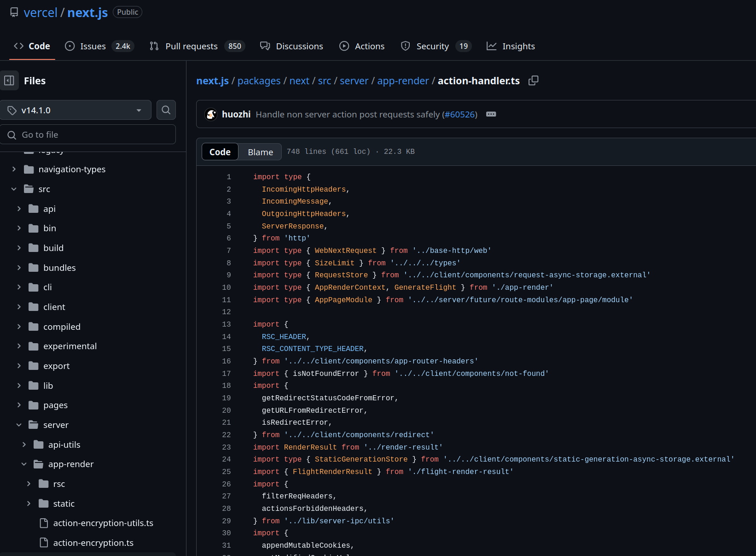Go to packages in the breadcrumb
This screenshot has height=556, width=756.
(x=259, y=81)
